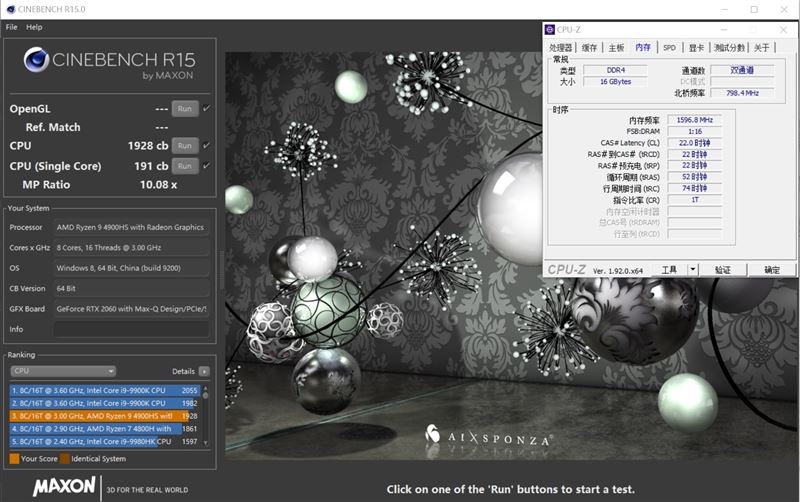Switch to 缓存 tab in CPU-Z
800x502 pixels.
coord(589,47)
